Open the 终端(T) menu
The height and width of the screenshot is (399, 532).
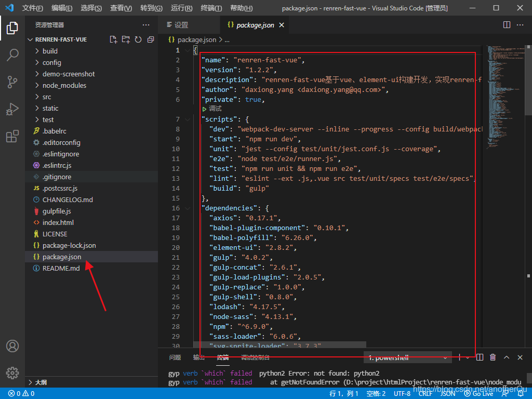tap(211, 8)
